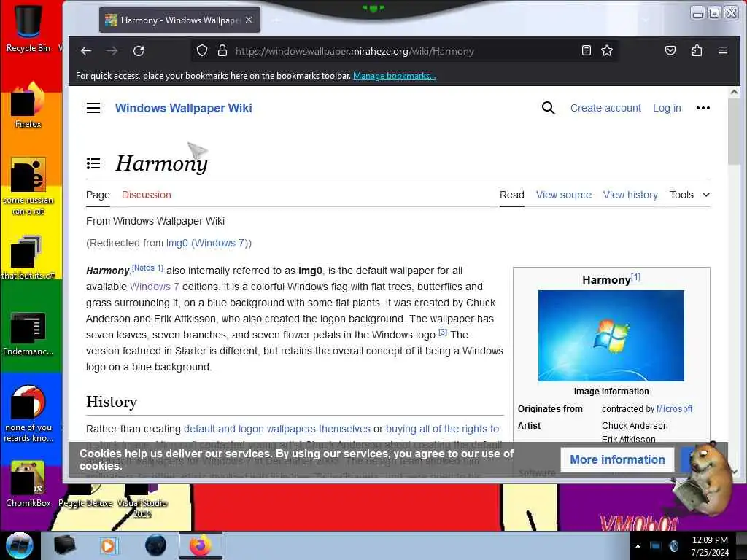The width and height of the screenshot is (747, 560).
Task: Open the wiki sidebar hamburger menu
Action: click(93, 108)
